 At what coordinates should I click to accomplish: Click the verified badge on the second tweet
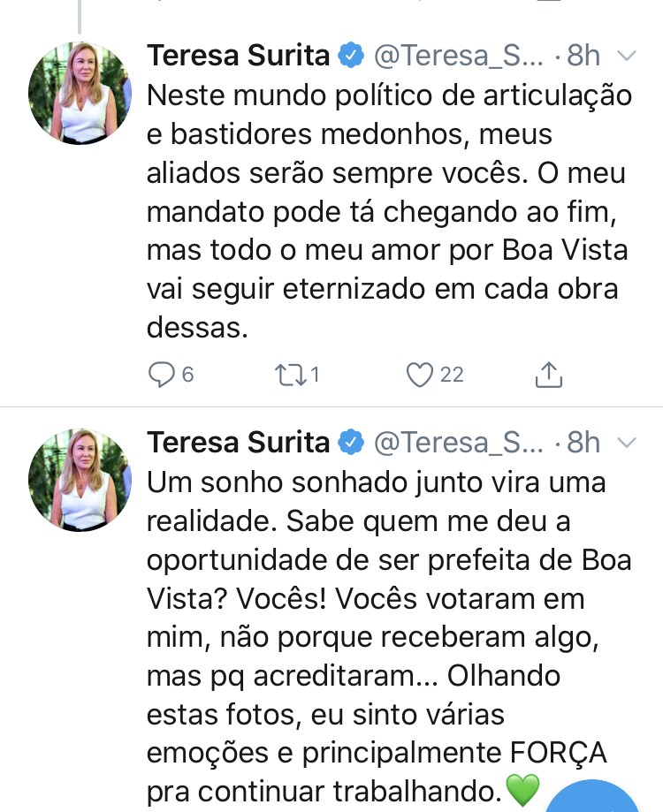tap(352, 442)
